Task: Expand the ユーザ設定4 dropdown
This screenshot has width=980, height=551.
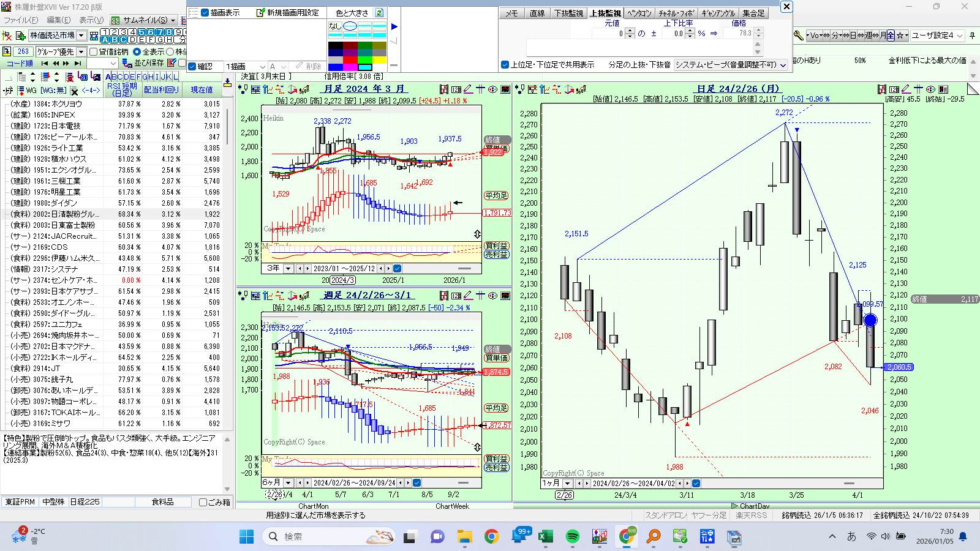Action: [960, 36]
